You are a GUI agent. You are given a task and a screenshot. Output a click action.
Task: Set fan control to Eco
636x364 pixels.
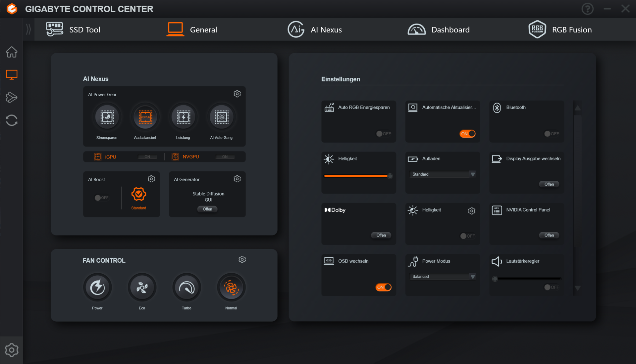pyautogui.click(x=142, y=288)
